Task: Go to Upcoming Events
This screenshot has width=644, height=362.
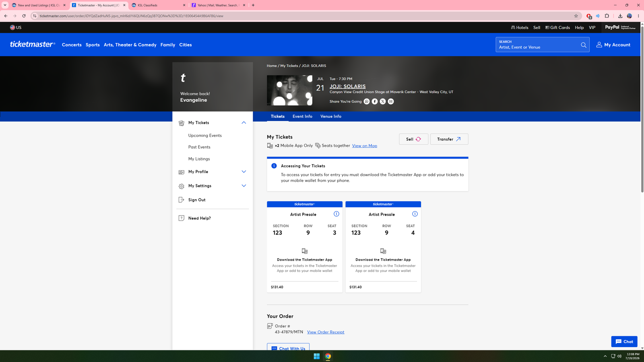Action: click(205, 136)
